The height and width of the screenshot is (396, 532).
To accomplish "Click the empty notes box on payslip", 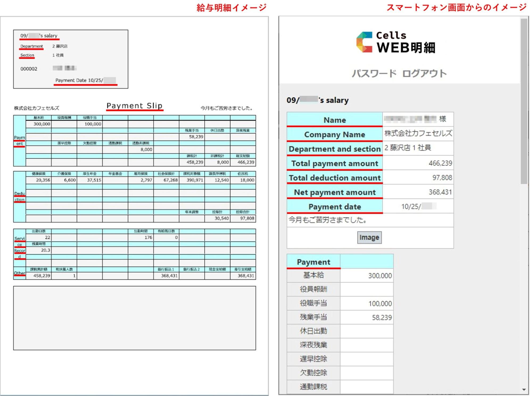I will pos(134,318).
